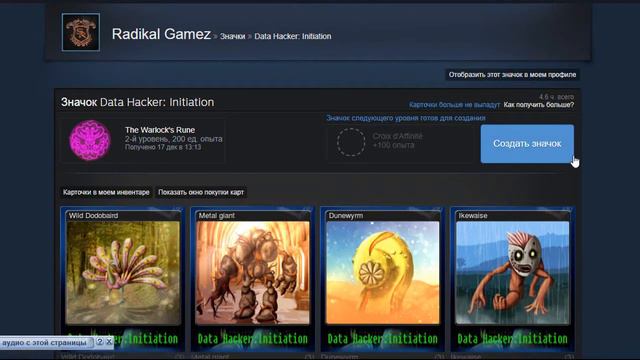Click the Dunewyrm card title
The image size is (640, 360).
coord(346,216)
